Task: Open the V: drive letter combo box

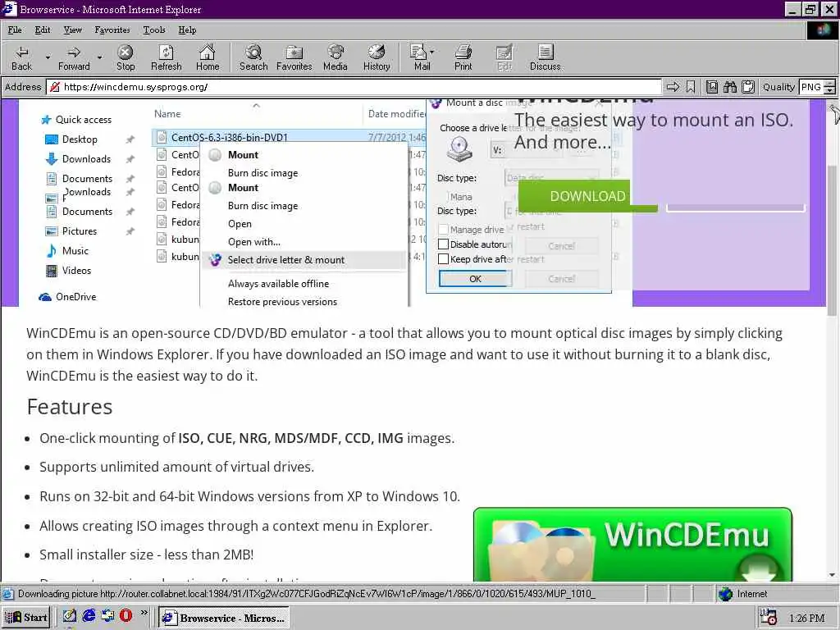Action: tap(525, 150)
